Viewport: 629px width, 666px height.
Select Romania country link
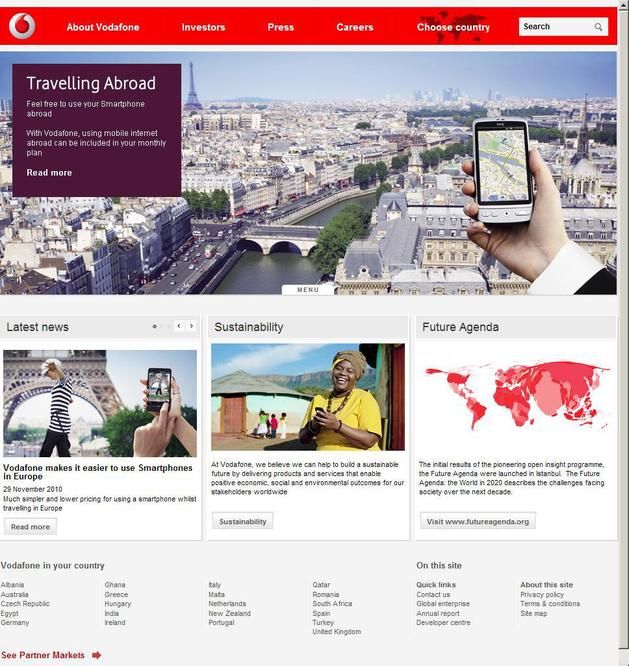point(326,594)
